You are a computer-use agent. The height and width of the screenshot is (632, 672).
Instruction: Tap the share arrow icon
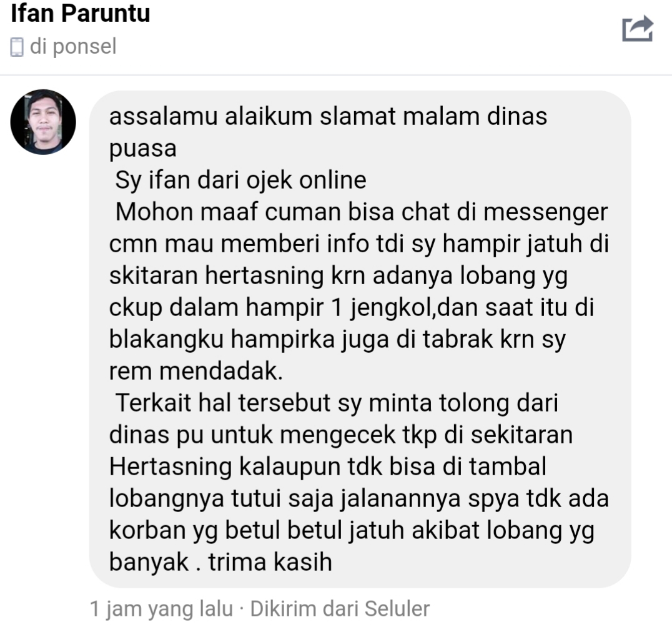coord(638,28)
